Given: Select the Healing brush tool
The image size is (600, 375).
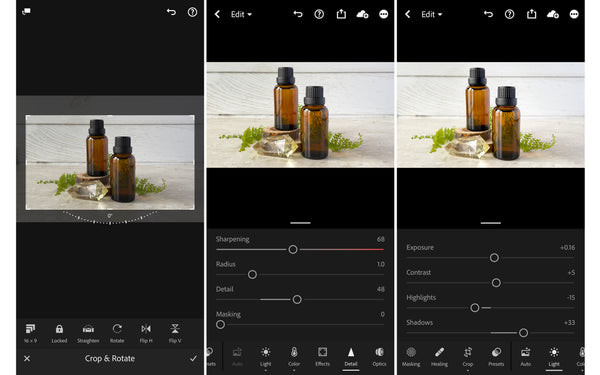Looking at the screenshot, I should (x=439, y=357).
